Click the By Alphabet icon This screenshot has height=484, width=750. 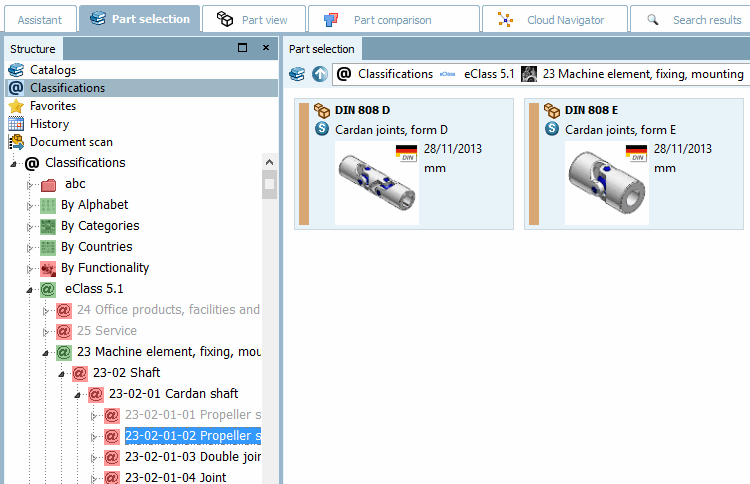pos(48,206)
